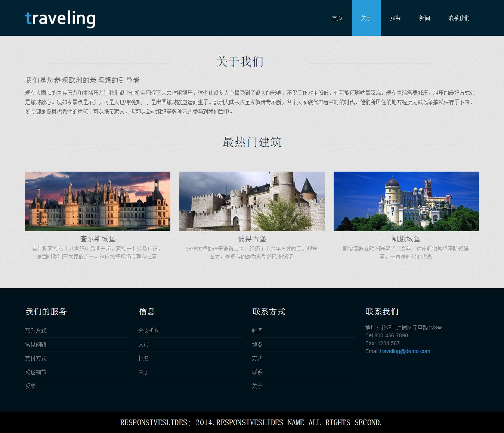Open the 新闻 navigation item
Screen dimensions: 504x433
(424, 18)
